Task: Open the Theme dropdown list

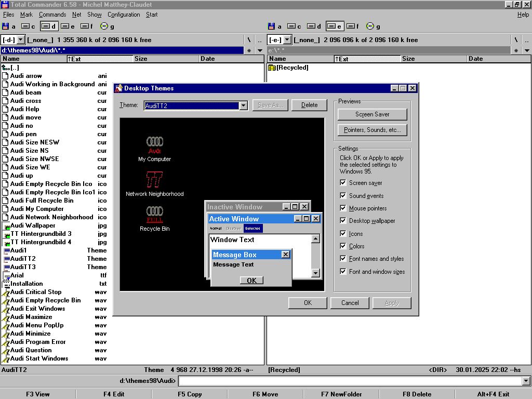Action: pyautogui.click(x=243, y=105)
